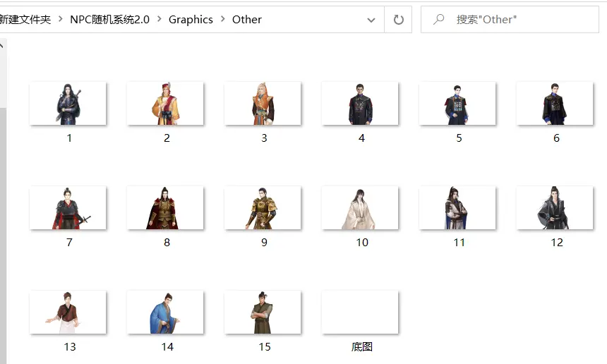Select image file 13
Viewport: 607px width, 364px height.
coord(68,313)
